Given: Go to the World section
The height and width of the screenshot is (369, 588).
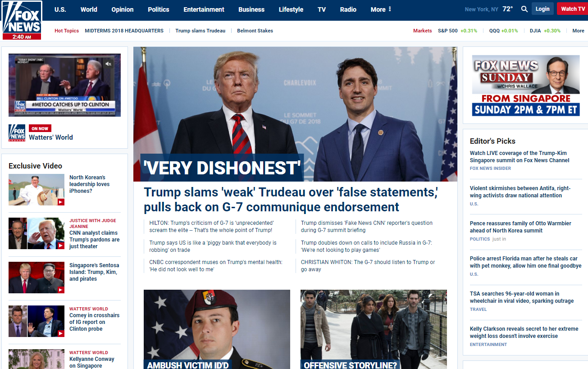Looking at the screenshot, I should pos(89,9).
